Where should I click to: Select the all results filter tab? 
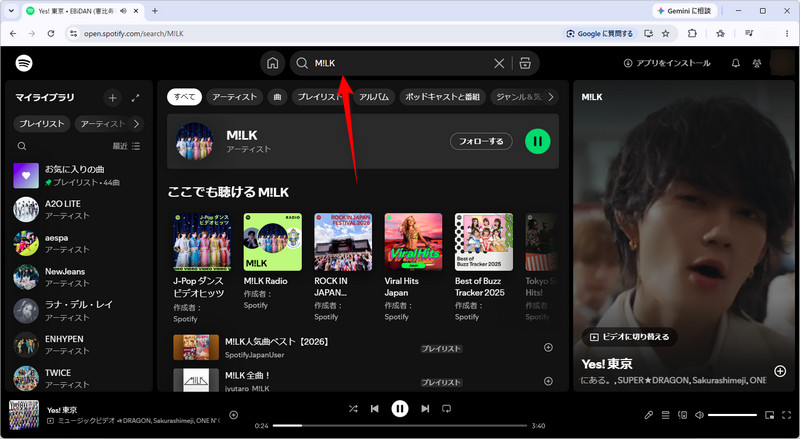pos(184,97)
